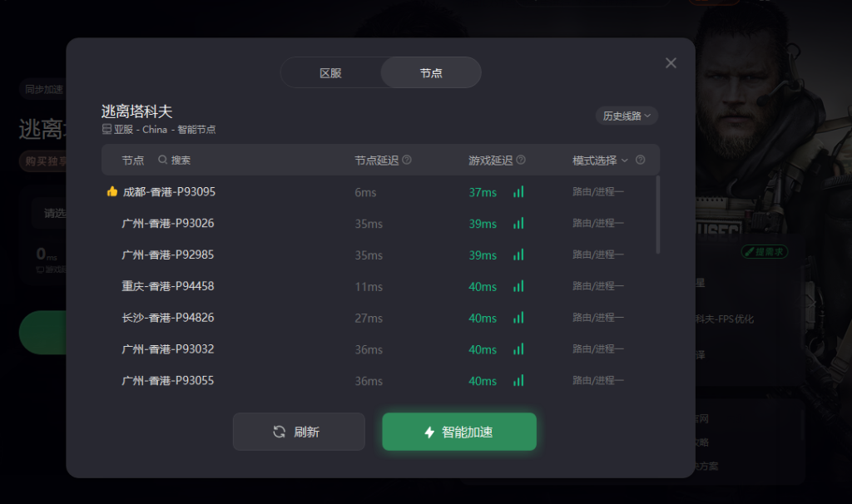Click the 节点延迟 column header

click(377, 161)
